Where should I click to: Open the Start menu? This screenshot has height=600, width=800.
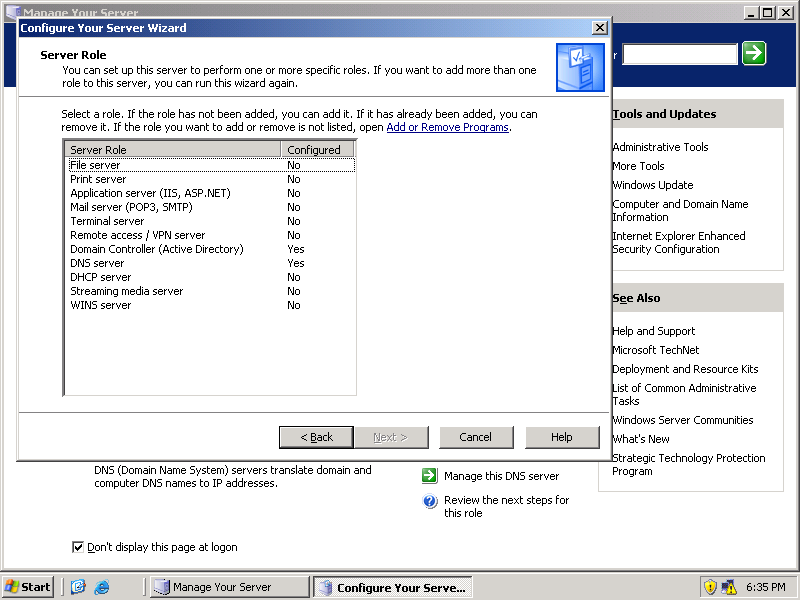tap(27, 587)
